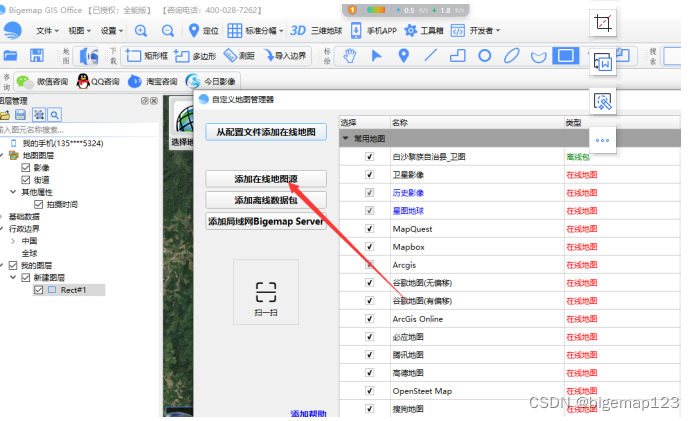This screenshot has width=694, height=421.
Task: Open the 添加帮助 link
Action: click(x=308, y=413)
